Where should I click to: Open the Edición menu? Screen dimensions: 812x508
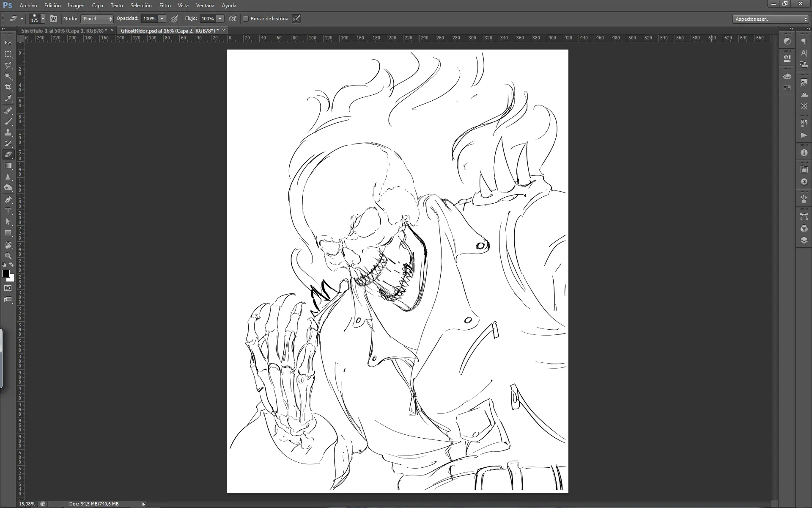tap(52, 6)
